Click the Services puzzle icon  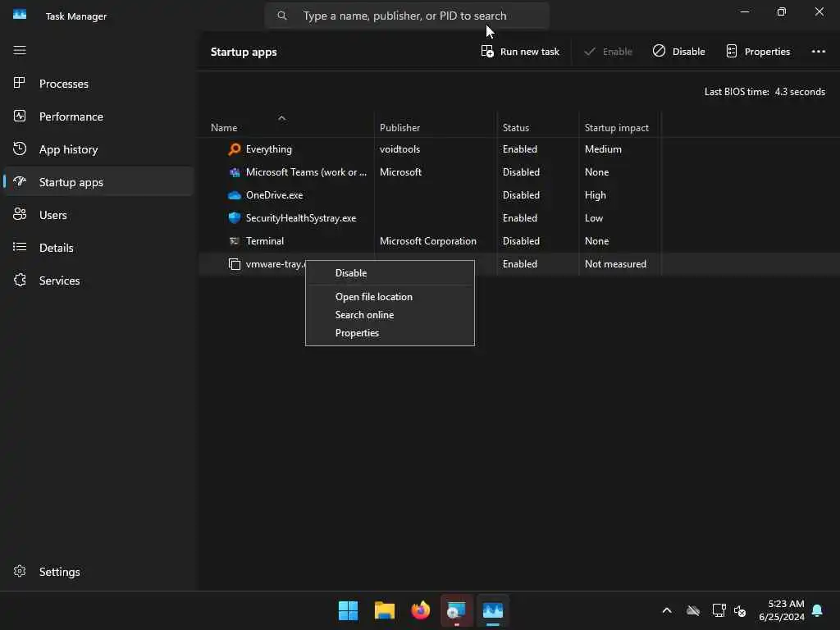[20, 281]
